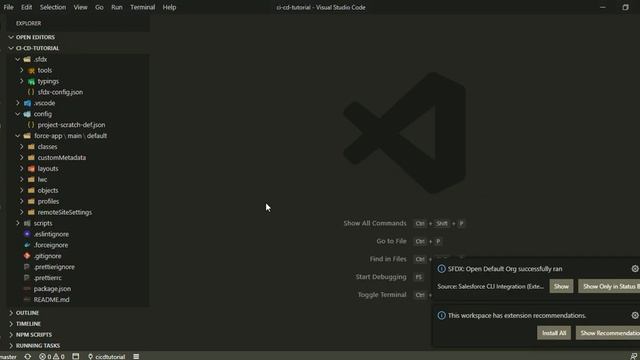Click the project-scratch-def.json file icon
Viewport: 640px width, 360px height.
(x=31, y=125)
